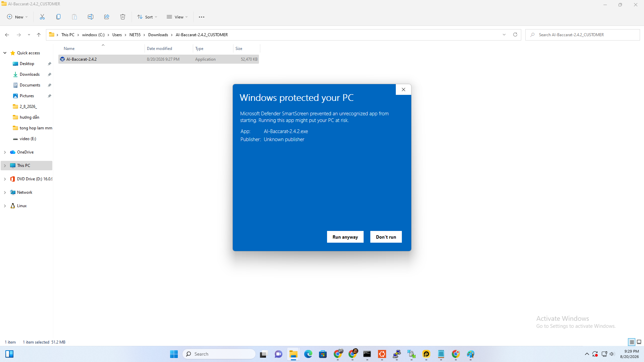Go back with the Back arrow
This screenshot has width=644, height=362.
coord(7,35)
